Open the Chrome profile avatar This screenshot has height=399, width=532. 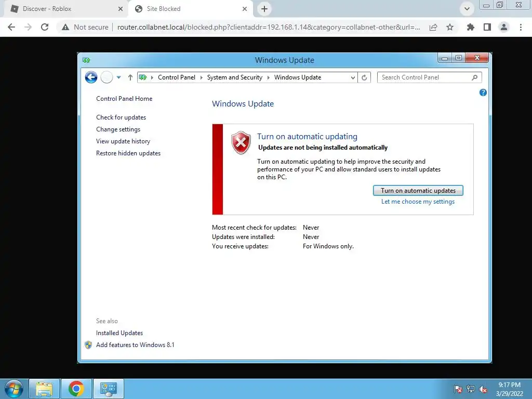click(504, 27)
